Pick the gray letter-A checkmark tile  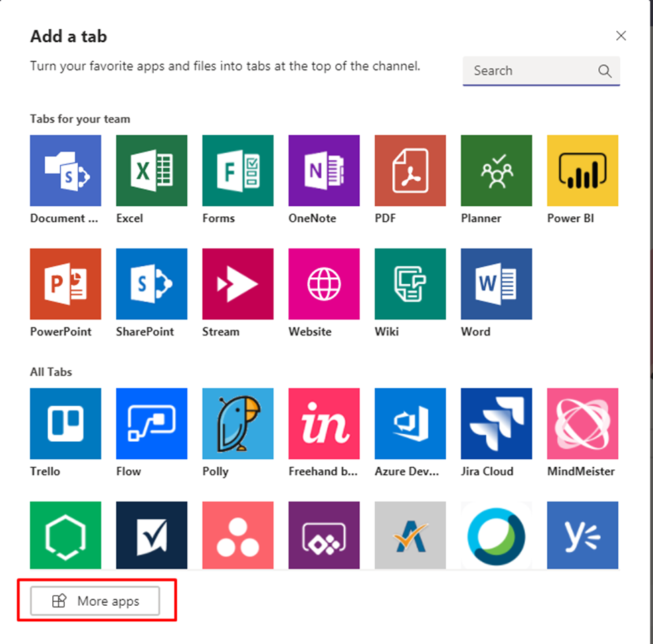(x=410, y=536)
